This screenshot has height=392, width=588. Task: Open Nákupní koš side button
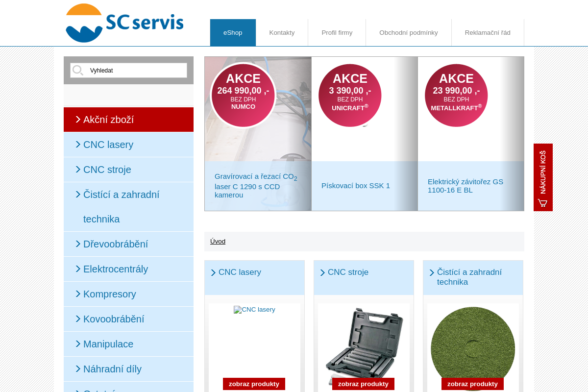click(x=543, y=177)
